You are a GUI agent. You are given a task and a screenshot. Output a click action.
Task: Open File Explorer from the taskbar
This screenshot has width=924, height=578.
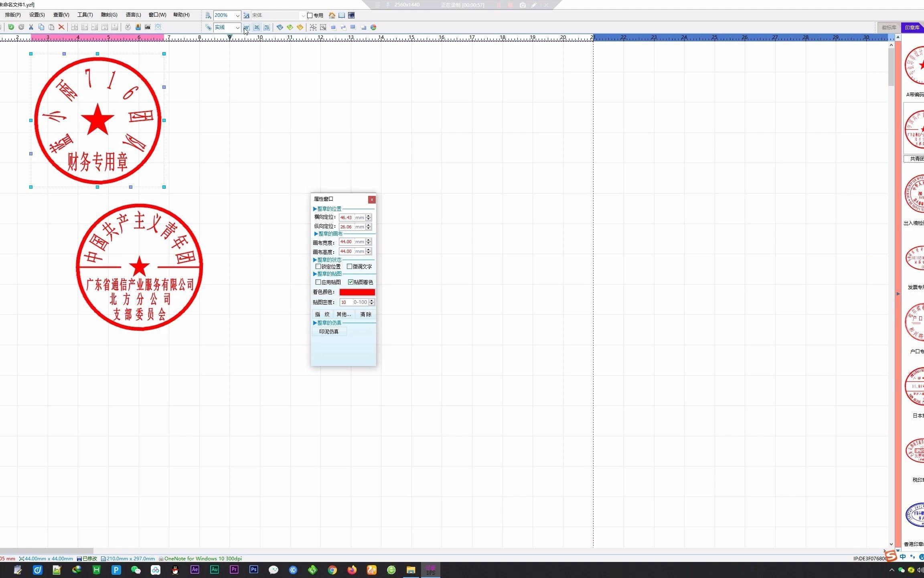[x=411, y=570]
